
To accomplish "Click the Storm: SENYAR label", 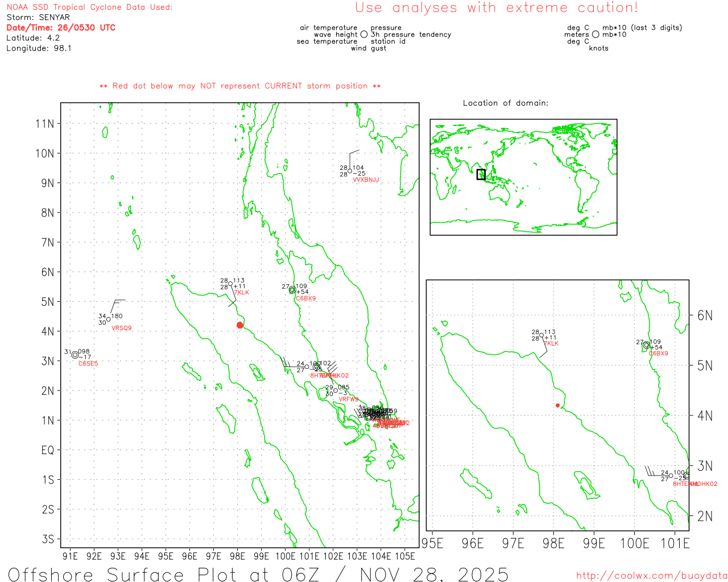I will coord(38,18).
